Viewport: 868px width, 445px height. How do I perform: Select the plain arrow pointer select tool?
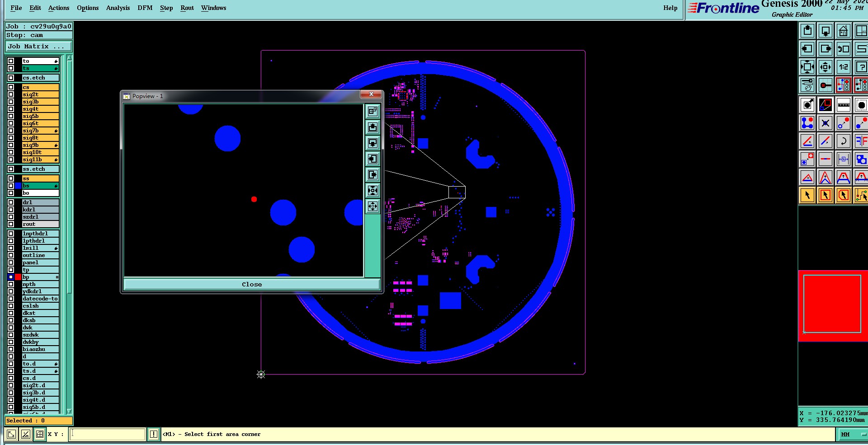coord(807,195)
